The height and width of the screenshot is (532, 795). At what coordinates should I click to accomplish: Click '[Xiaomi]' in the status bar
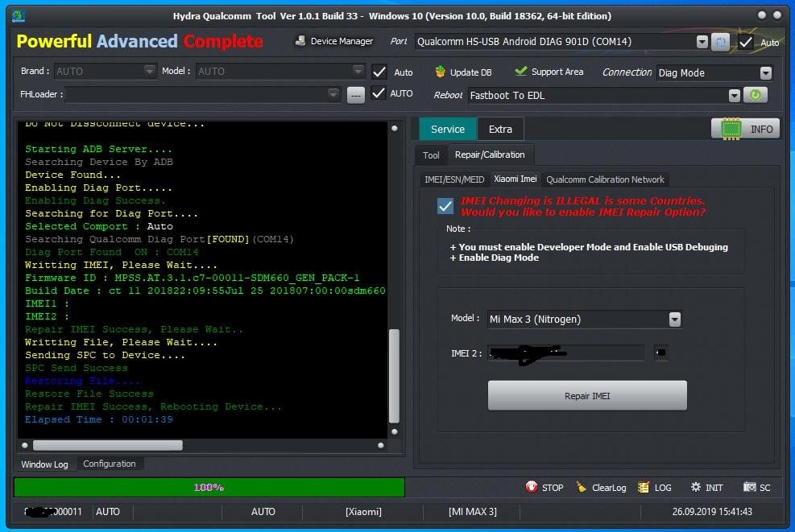363,512
